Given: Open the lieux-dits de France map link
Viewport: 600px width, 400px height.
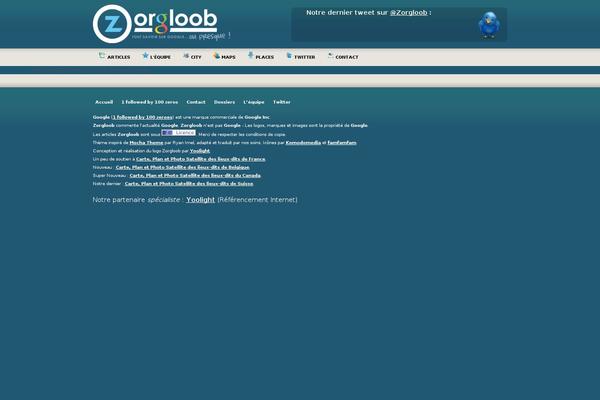Looking at the screenshot, I should click(x=201, y=159).
